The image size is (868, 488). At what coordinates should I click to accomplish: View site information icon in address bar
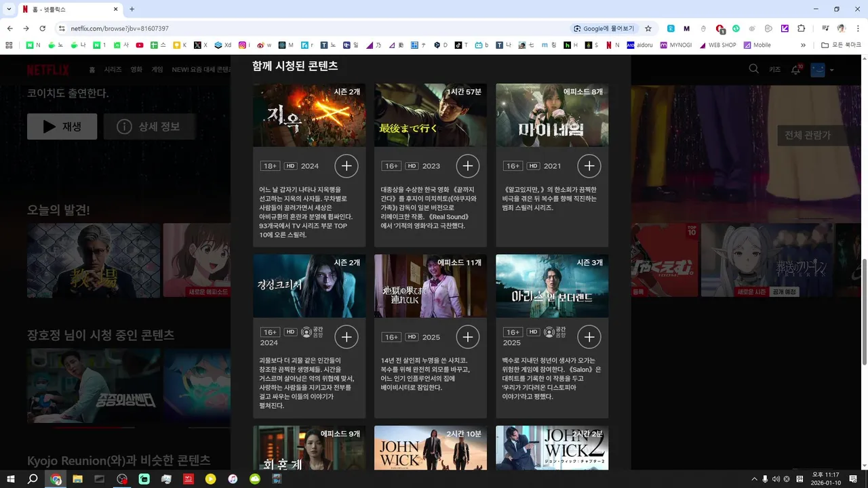point(62,28)
